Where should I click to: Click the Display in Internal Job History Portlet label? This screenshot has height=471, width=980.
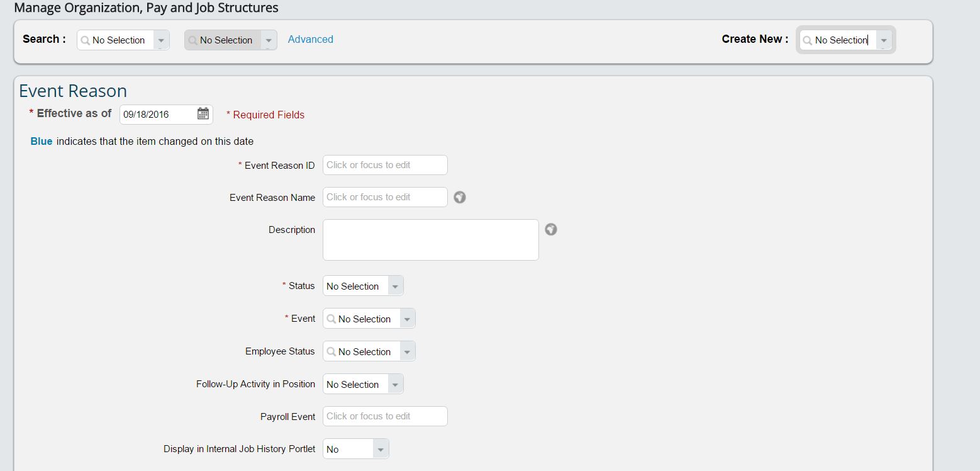click(240, 449)
